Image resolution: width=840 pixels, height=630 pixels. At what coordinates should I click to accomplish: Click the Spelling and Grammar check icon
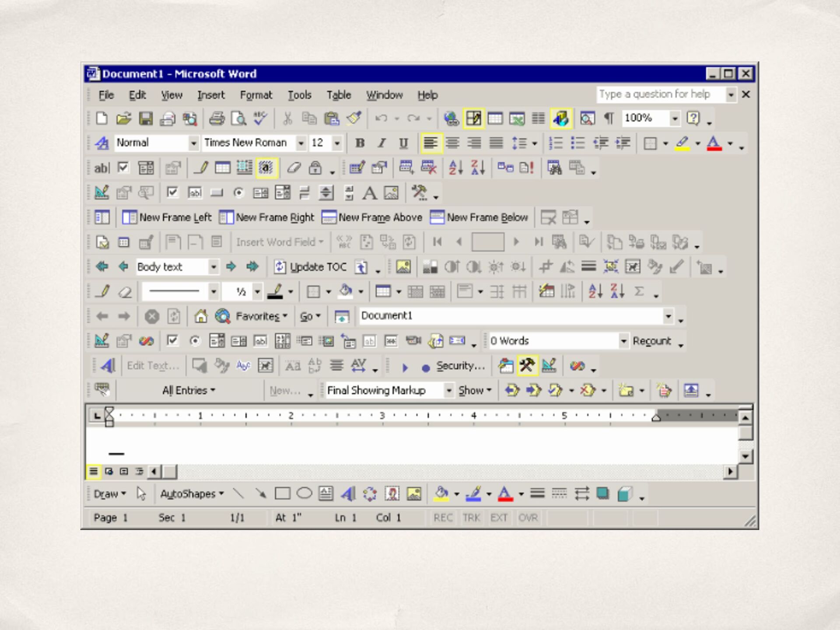[x=260, y=118]
